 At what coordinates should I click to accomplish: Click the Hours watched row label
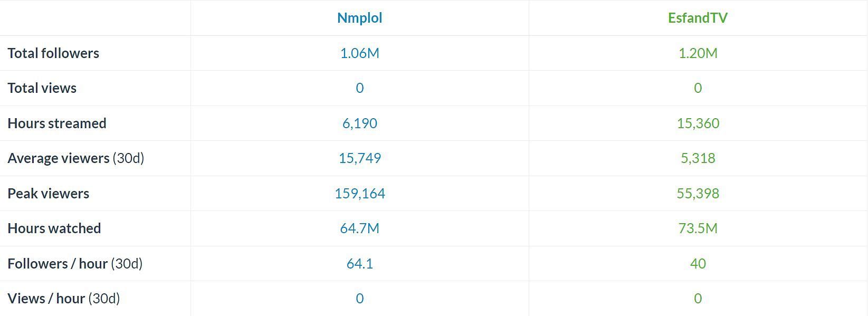pos(54,228)
